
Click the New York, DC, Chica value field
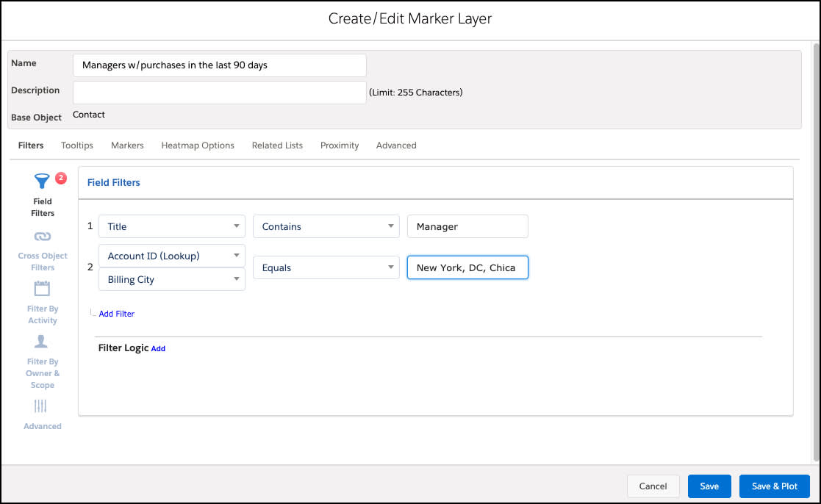point(467,267)
